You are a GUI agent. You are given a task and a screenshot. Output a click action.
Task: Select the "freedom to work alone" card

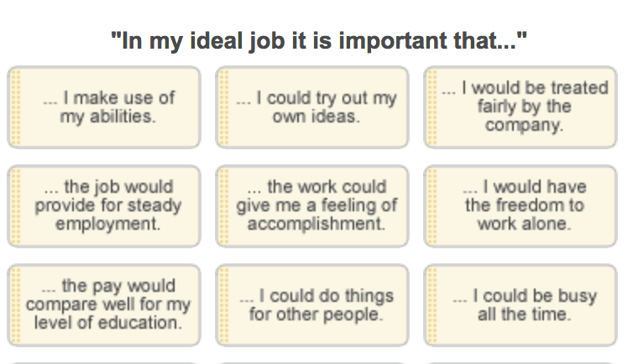click(524, 206)
